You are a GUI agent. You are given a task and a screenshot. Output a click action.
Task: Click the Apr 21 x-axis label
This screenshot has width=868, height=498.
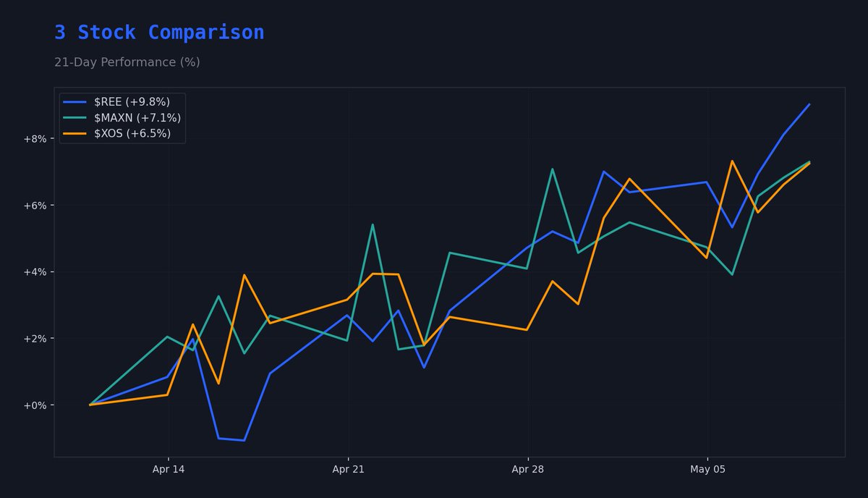coord(348,470)
